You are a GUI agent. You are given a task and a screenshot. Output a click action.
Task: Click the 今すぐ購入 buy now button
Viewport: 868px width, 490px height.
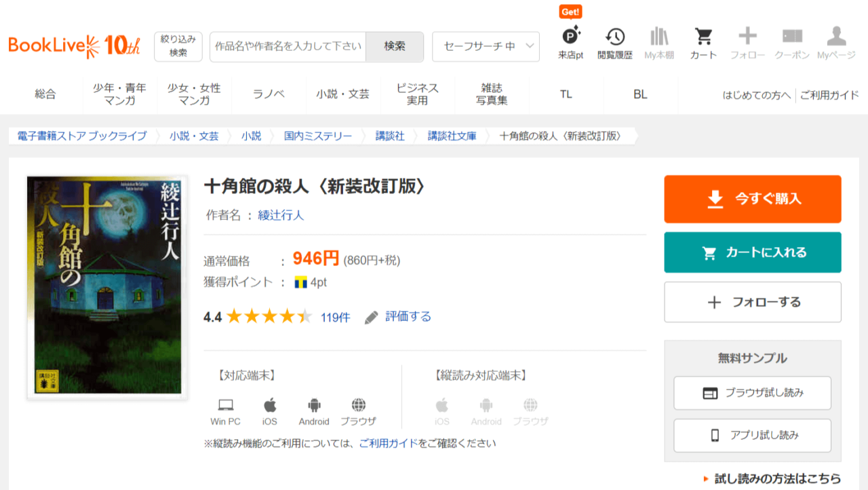753,199
